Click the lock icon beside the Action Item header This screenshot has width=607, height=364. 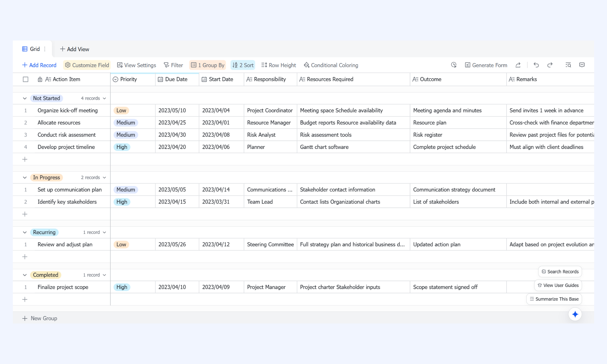pos(40,79)
